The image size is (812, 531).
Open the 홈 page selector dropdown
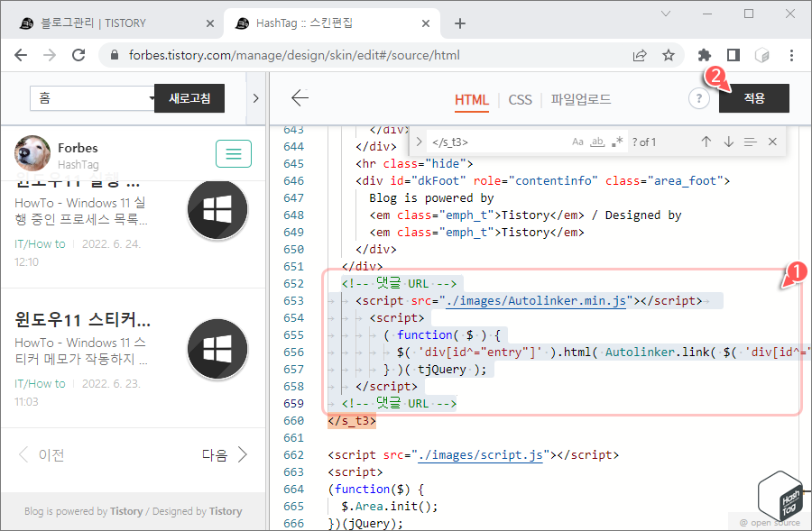(92, 97)
